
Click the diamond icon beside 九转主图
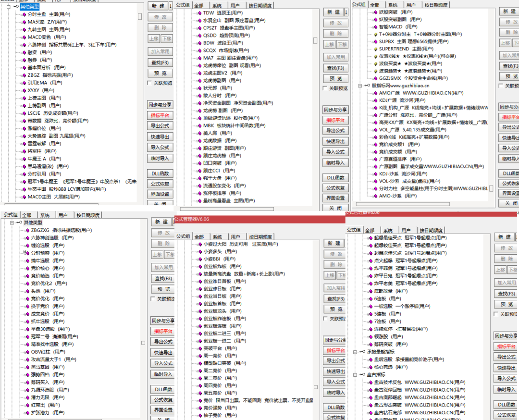[24, 29]
